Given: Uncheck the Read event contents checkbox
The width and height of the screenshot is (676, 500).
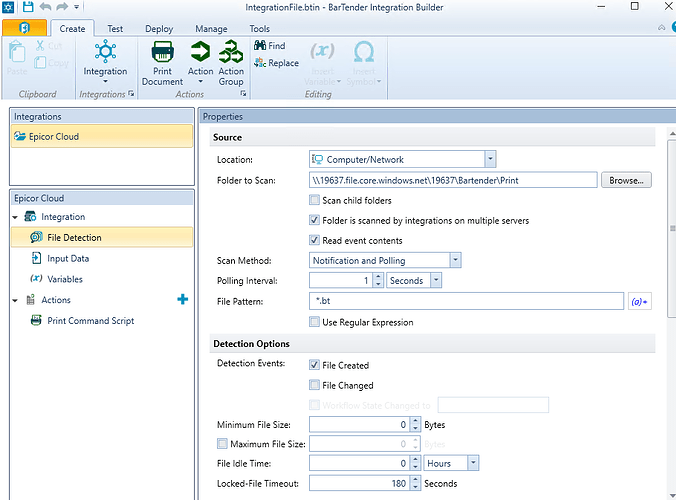Looking at the screenshot, I should [315, 241].
